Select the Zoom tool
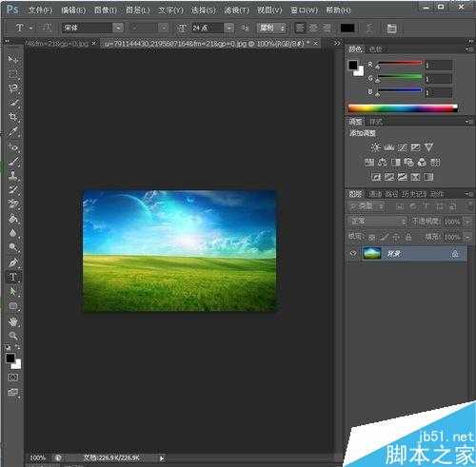This screenshot has width=476, height=467. point(13,336)
